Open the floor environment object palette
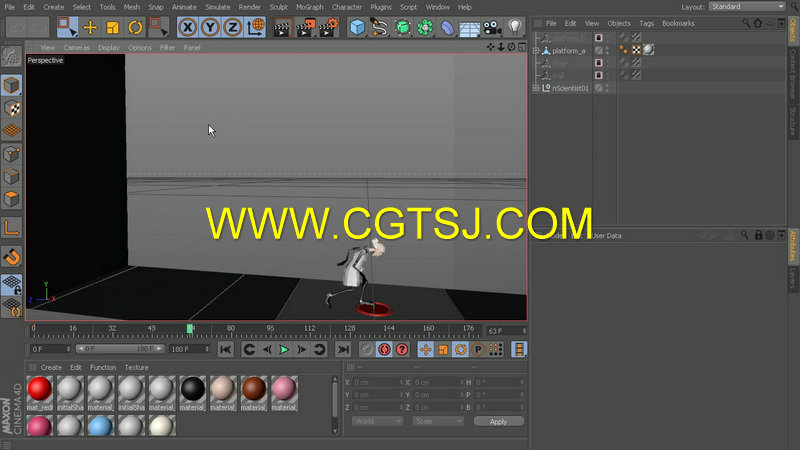The height and width of the screenshot is (450, 800). (x=469, y=28)
